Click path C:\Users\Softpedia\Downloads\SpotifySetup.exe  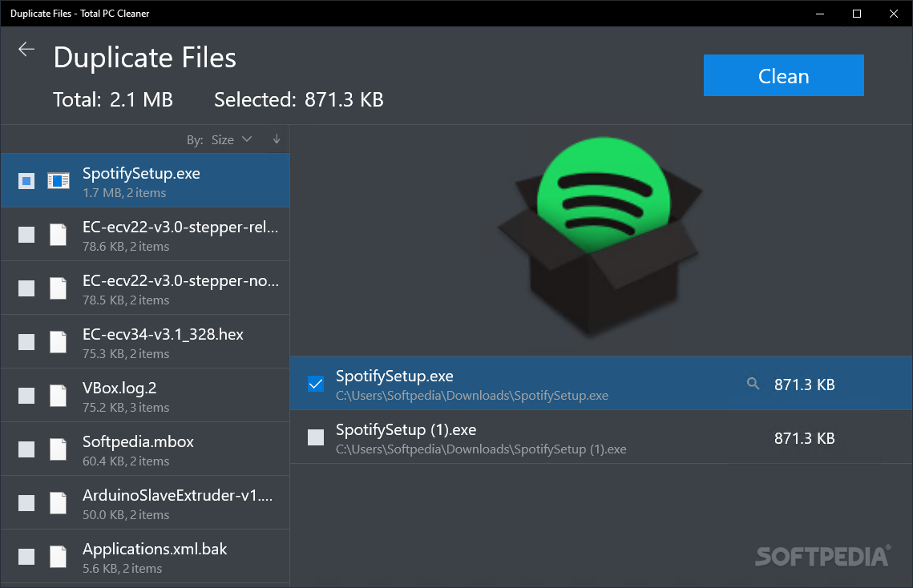(x=471, y=396)
